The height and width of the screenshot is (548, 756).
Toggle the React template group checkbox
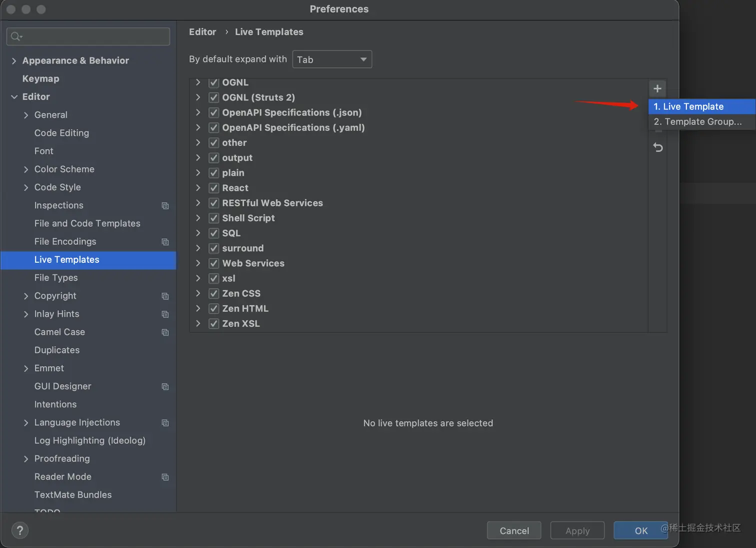tap(214, 188)
